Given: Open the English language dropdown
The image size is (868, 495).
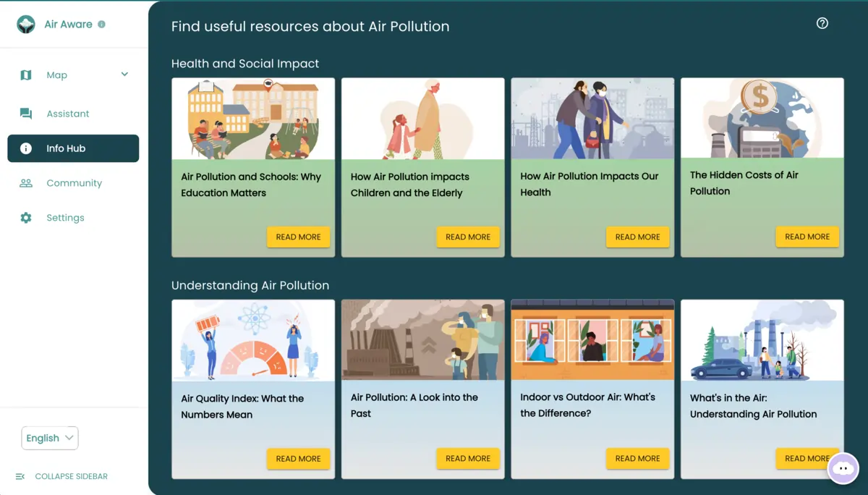Looking at the screenshot, I should point(50,438).
